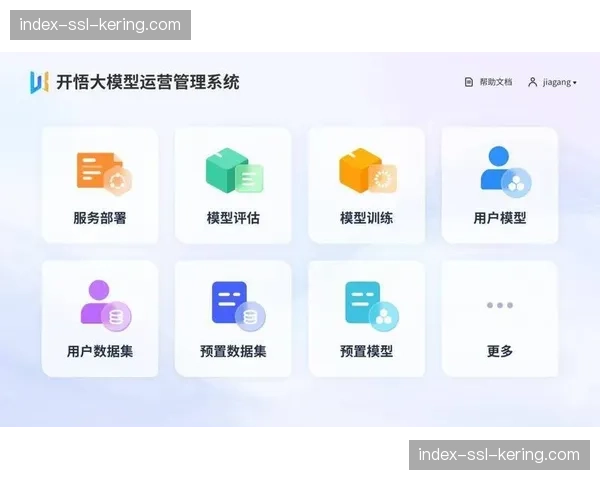The image size is (600, 480).
Task: Click the 预置数据集 card label
Action: tap(233, 351)
